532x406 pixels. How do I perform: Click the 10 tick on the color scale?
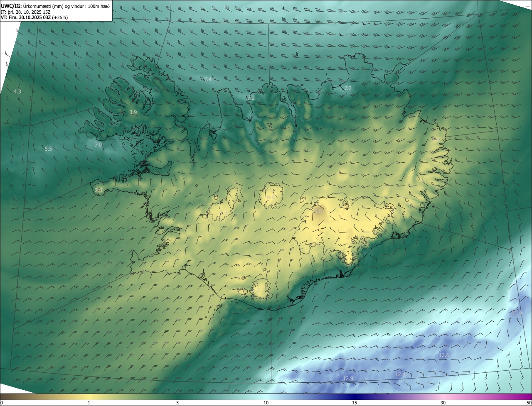[x=266, y=403]
